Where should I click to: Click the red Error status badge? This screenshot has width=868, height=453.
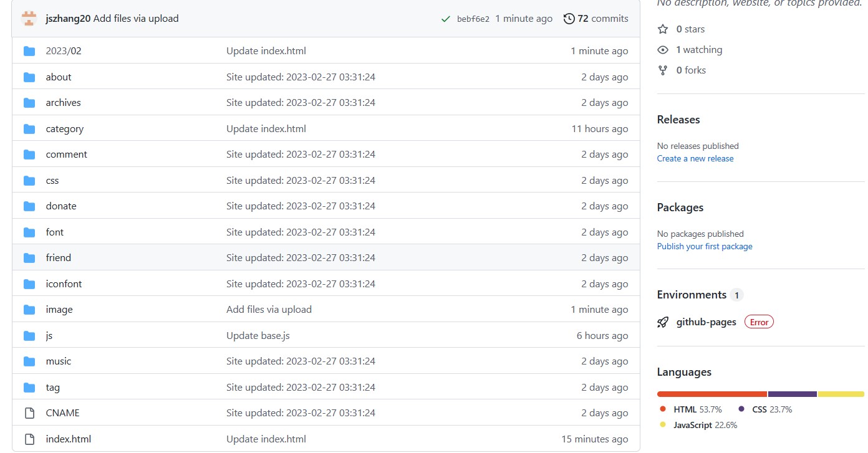(x=759, y=322)
